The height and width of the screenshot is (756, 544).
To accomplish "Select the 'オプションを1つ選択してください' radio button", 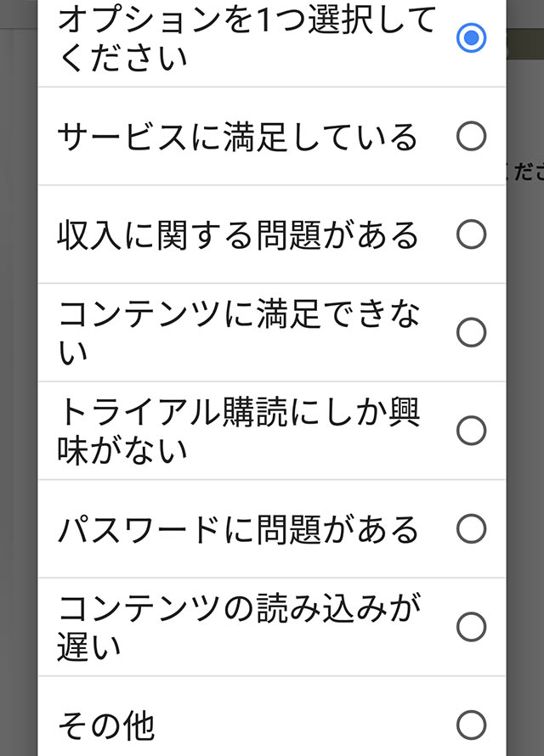I will point(471,37).
